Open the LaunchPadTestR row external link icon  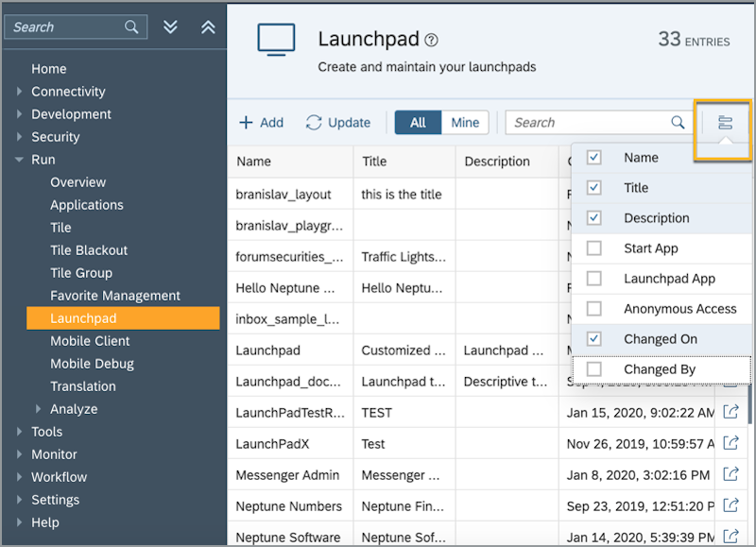point(730,412)
